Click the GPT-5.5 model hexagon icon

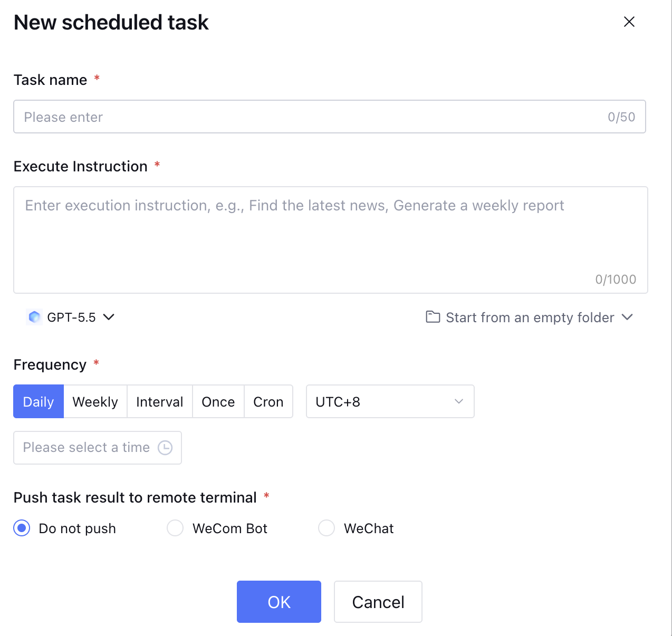pyautogui.click(x=34, y=317)
